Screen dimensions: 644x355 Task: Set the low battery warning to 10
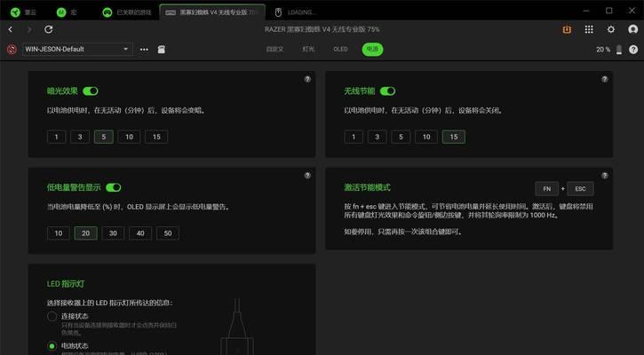(59, 233)
